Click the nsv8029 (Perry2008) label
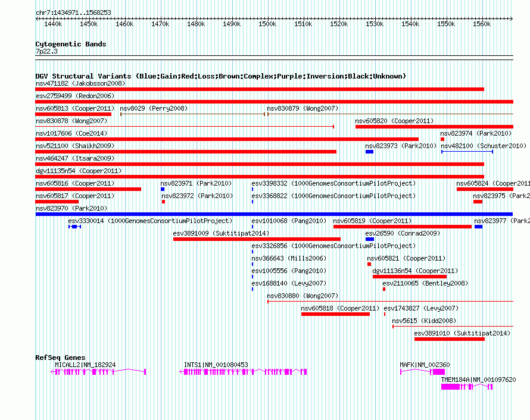The image size is (530, 420). pyautogui.click(x=154, y=108)
